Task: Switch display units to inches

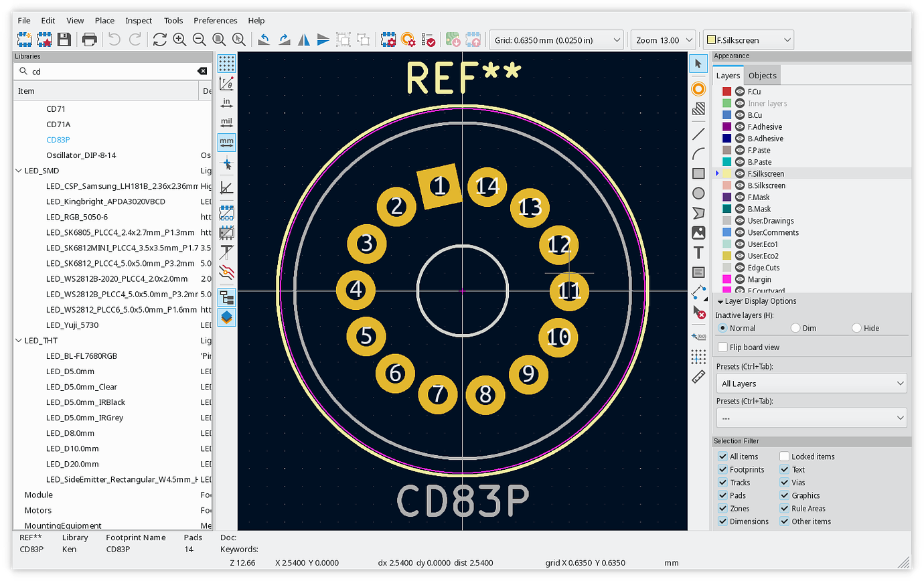Action: (x=226, y=102)
